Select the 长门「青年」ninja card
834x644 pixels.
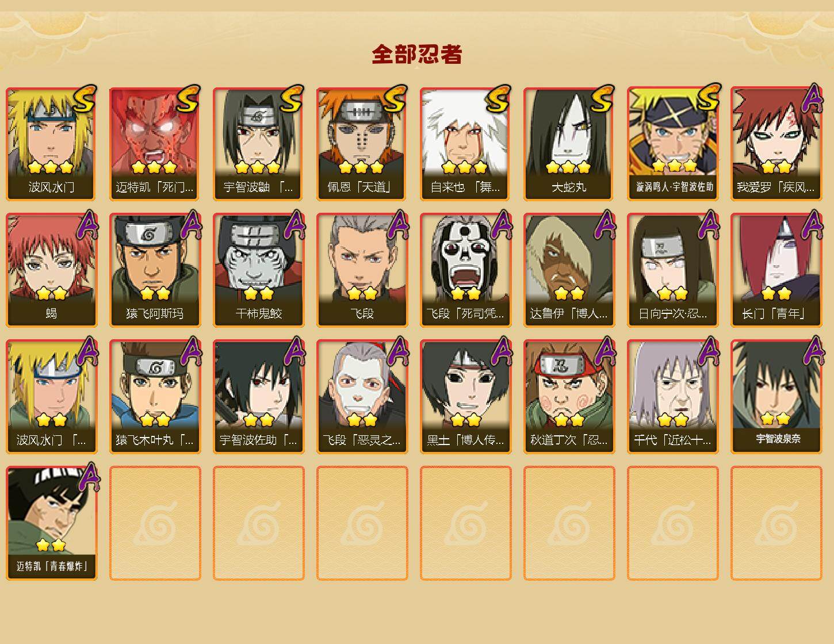[x=776, y=270]
